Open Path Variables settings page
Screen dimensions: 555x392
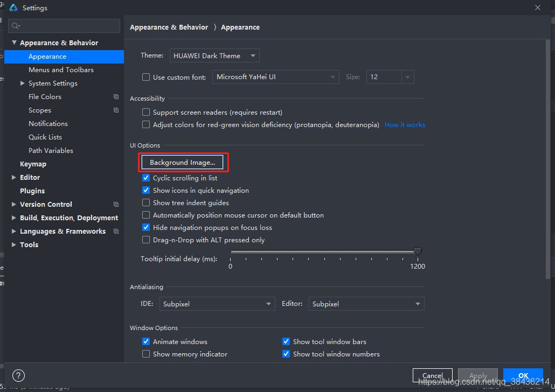coord(51,150)
